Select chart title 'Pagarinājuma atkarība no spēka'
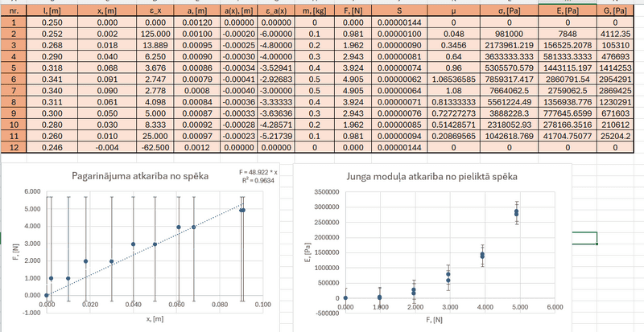 (140, 176)
